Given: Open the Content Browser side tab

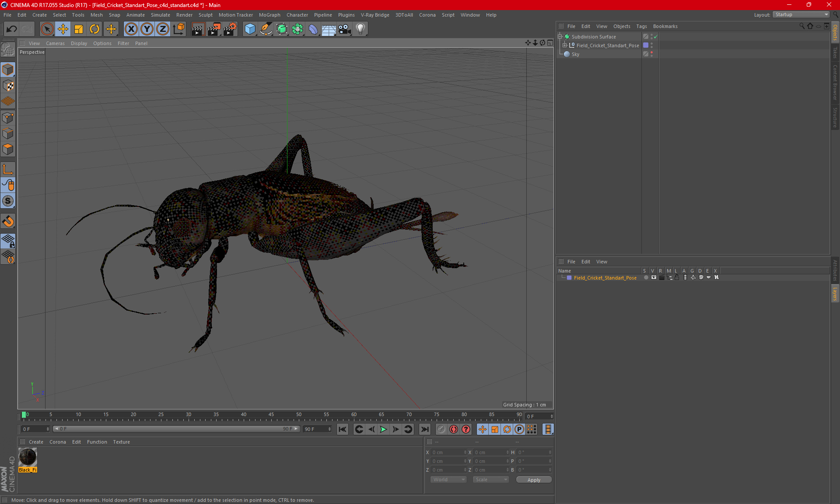Looking at the screenshot, I should [x=835, y=82].
